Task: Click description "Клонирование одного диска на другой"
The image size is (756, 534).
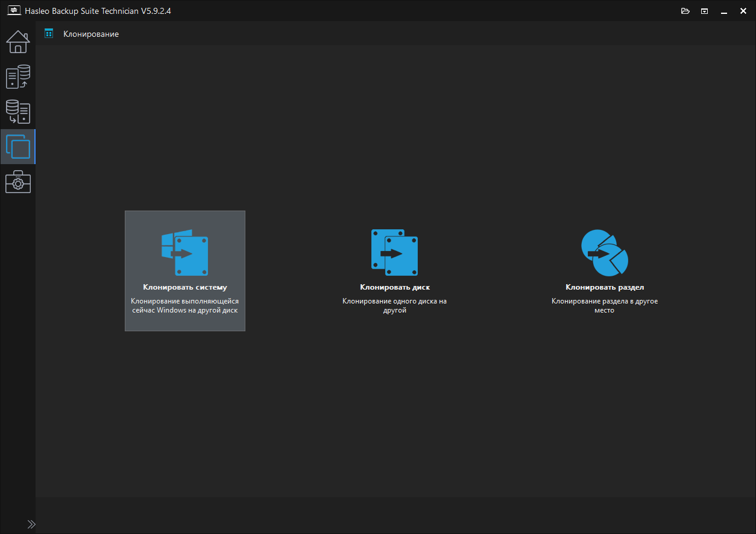Action: pyautogui.click(x=395, y=306)
